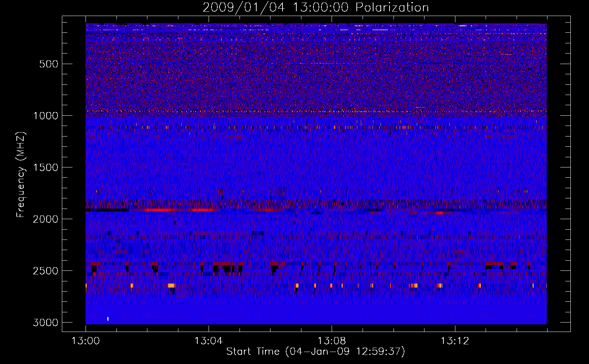Click the 2000 frequency tick label
Viewport: 589px width, 364px height.
point(46,219)
